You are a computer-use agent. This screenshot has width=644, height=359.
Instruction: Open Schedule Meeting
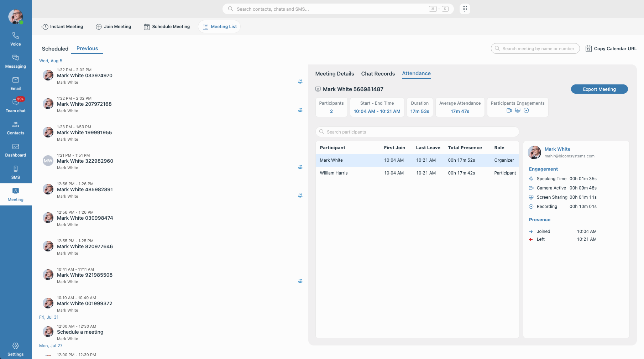coord(167,27)
